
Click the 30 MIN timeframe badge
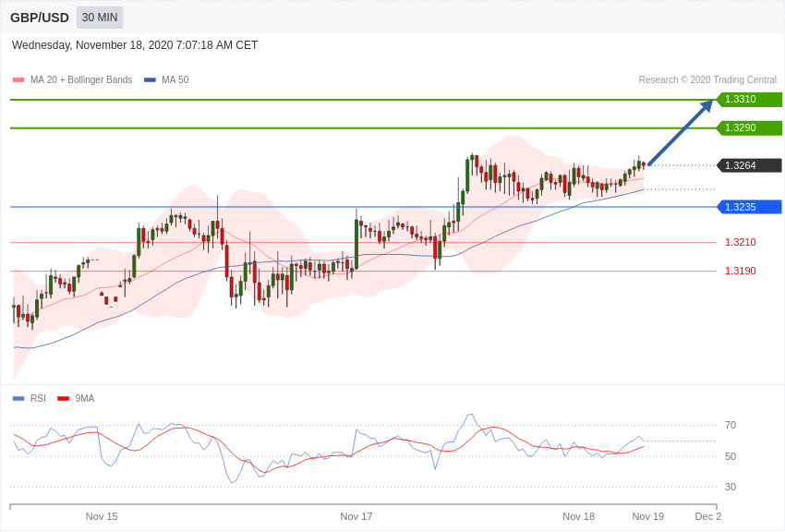(x=100, y=18)
